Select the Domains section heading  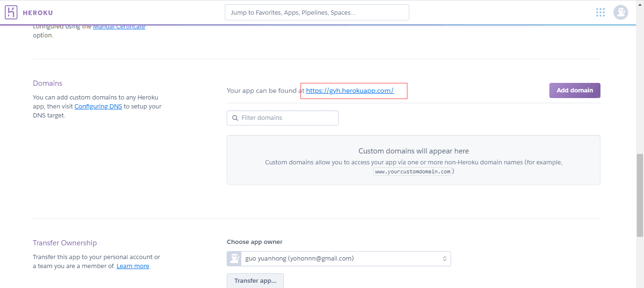click(x=47, y=83)
